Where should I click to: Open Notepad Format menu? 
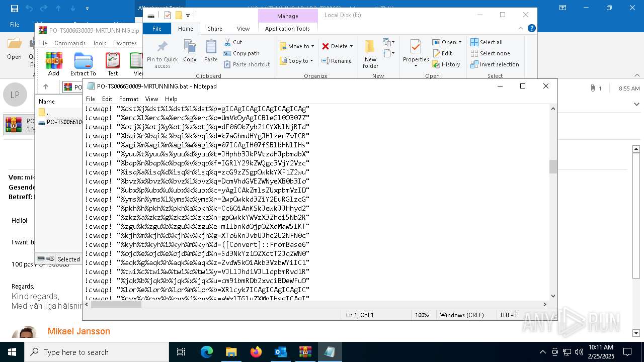point(129,99)
